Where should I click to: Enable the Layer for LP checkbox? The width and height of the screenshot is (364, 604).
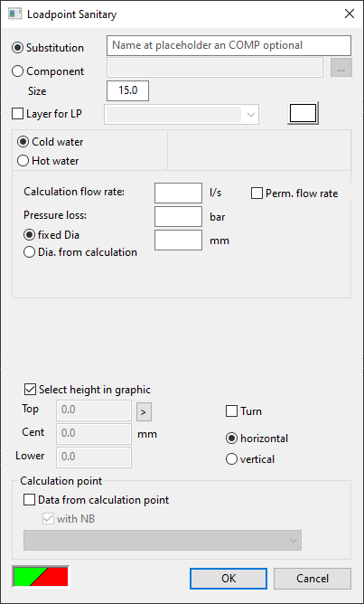tap(47, 114)
